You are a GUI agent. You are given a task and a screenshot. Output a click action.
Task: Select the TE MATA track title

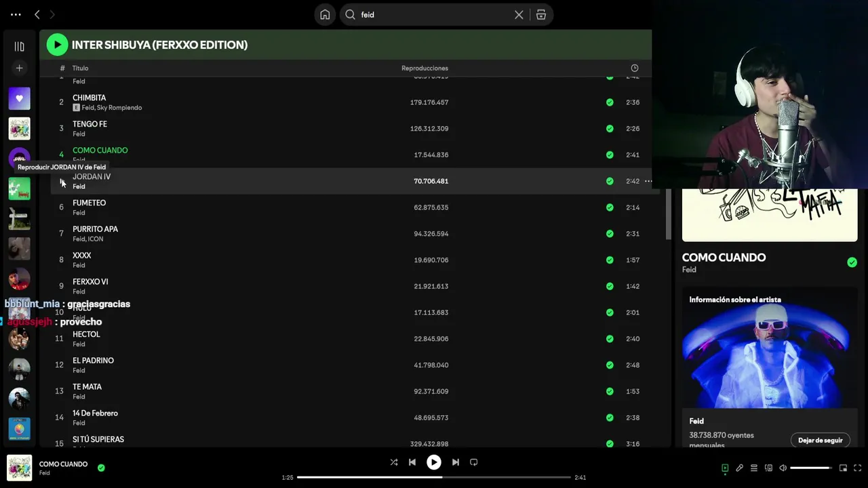pos(87,387)
